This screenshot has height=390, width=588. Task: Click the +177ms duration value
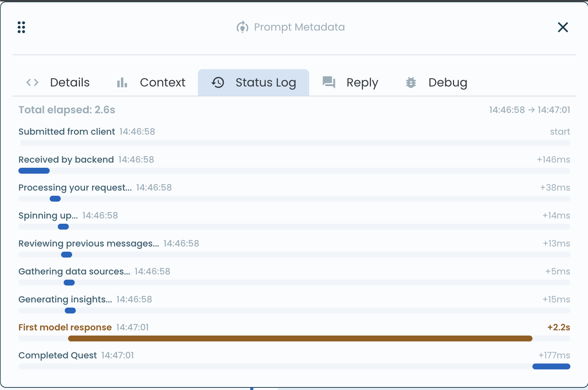click(x=554, y=355)
